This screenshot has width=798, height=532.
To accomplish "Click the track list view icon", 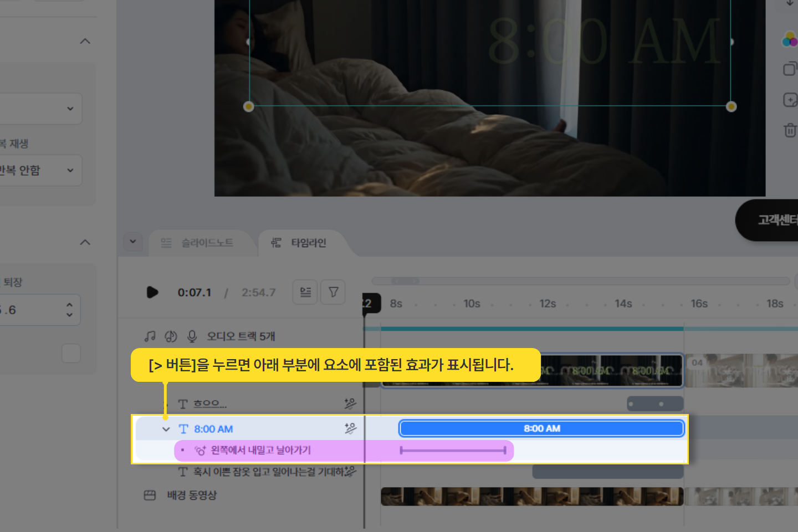I will point(305,292).
